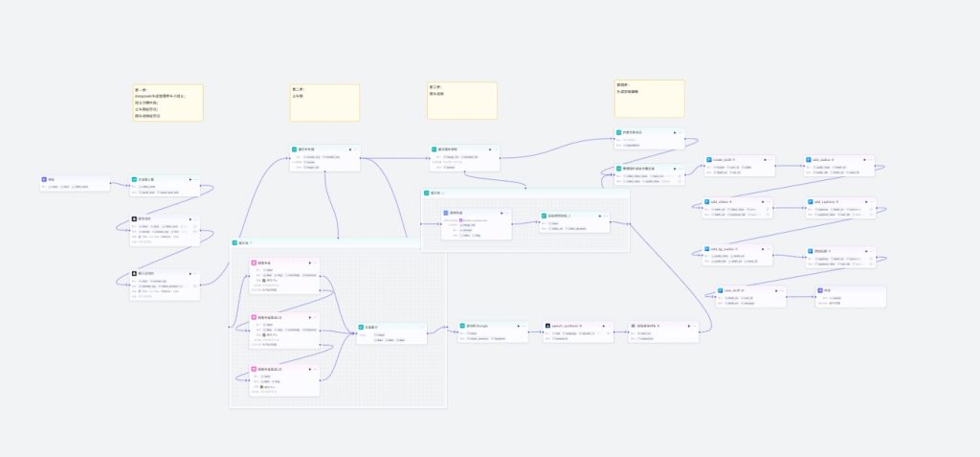Edit the yellow 第二步 sticky note
The width and height of the screenshot is (980, 457).
324,103
